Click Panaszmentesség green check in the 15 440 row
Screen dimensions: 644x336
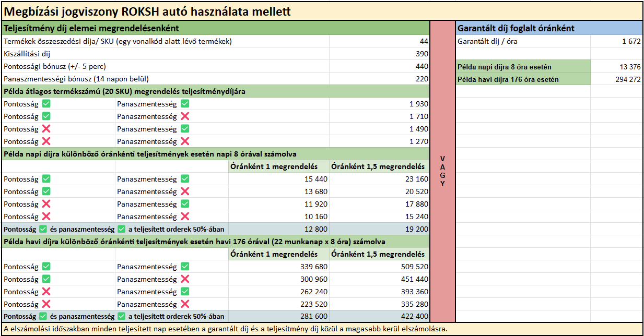coord(185,179)
